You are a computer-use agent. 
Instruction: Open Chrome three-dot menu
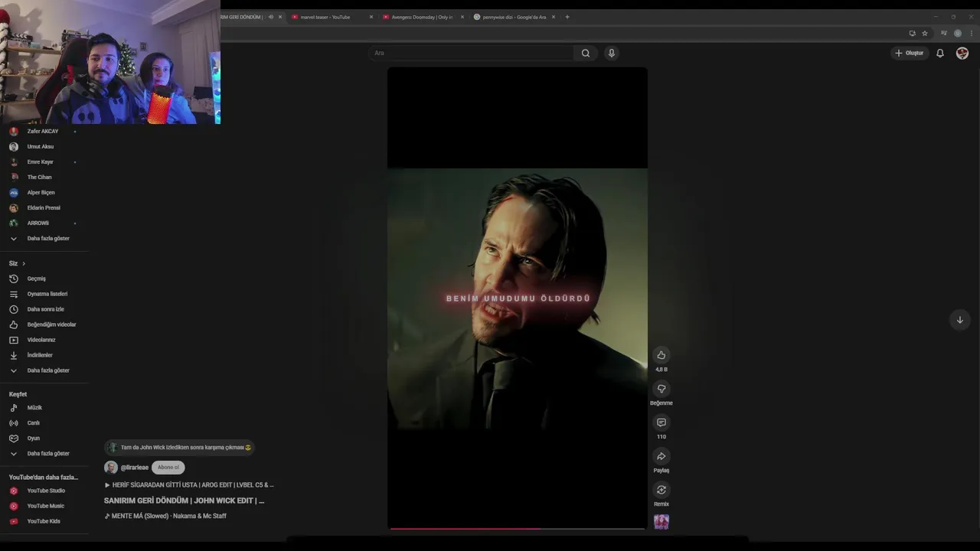972,34
